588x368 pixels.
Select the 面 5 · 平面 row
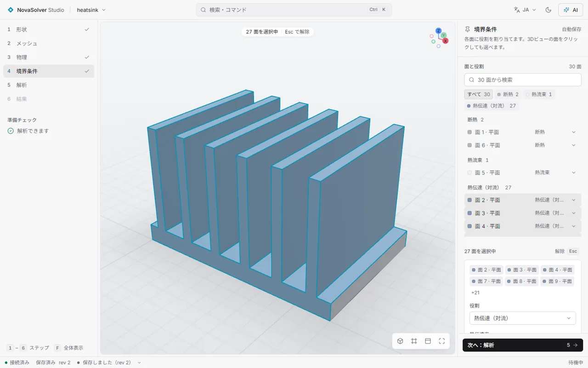pos(523,172)
